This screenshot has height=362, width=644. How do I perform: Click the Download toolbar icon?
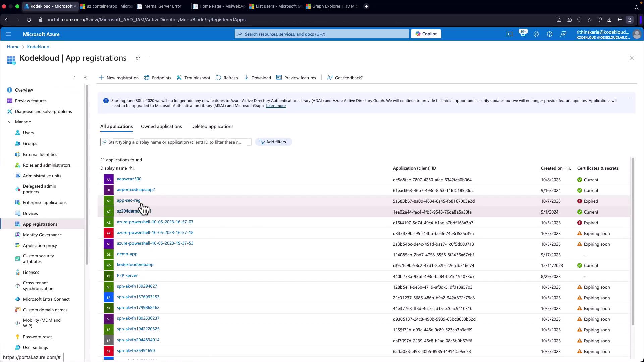pyautogui.click(x=246, y=78)
